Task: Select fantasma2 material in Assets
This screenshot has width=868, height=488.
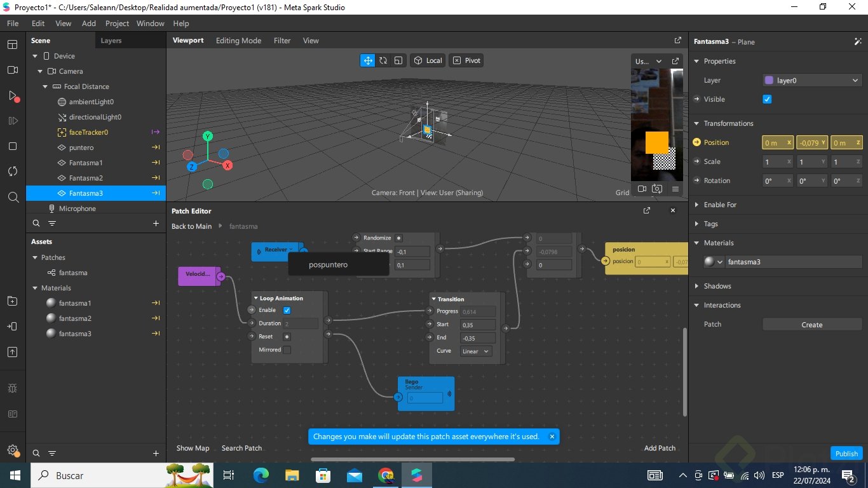Action: pyautogui.click(x=75, y=318)
